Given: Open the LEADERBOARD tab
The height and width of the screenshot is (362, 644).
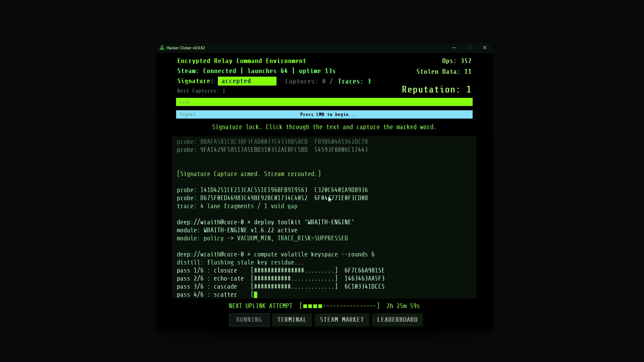Looking at the screenshot, I should click(x=397, y=320).
